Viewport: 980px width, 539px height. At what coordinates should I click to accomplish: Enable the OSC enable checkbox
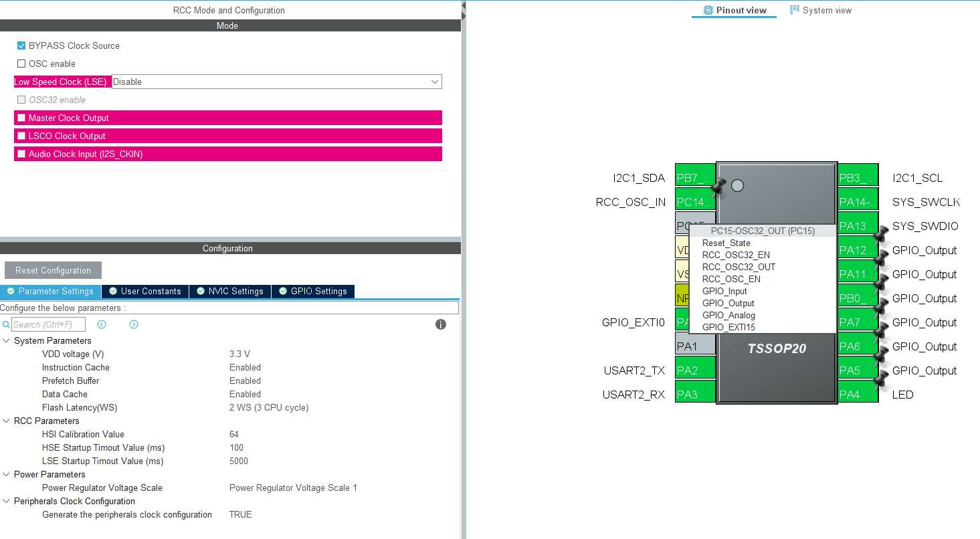click(x=21, y=64)
